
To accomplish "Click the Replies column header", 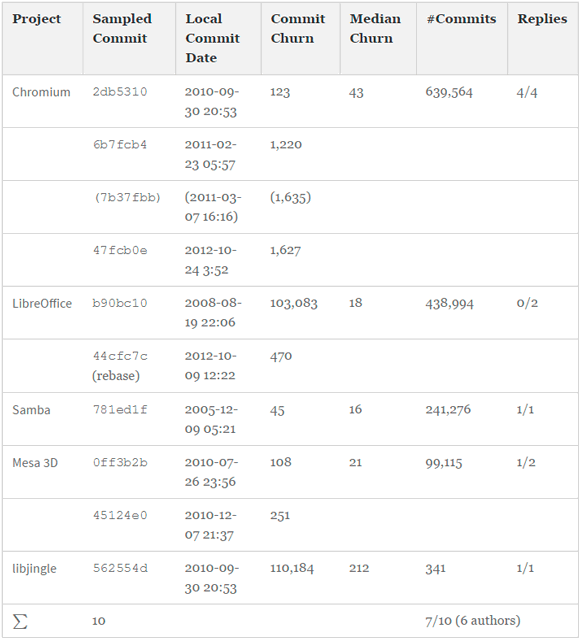I will tap(542, 19).
